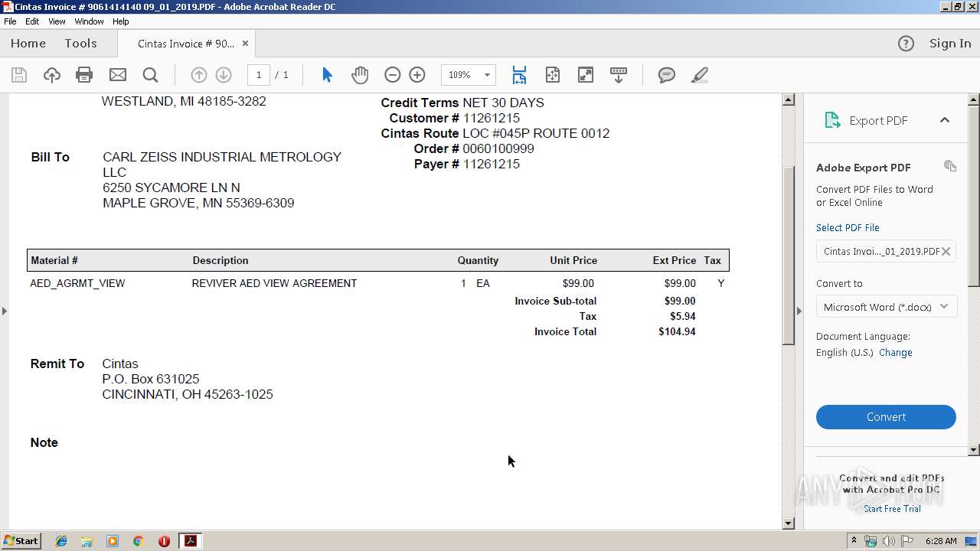Choose the Selection arrow tool
Screen dimensions: 980x551
pyautogui.click(x=327, y=75)
